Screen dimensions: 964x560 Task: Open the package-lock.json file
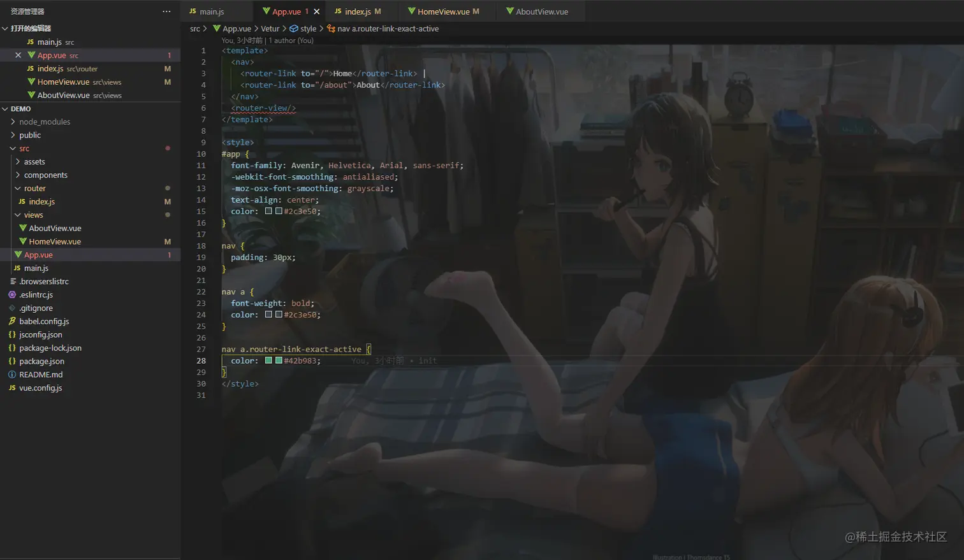point(90,348)
